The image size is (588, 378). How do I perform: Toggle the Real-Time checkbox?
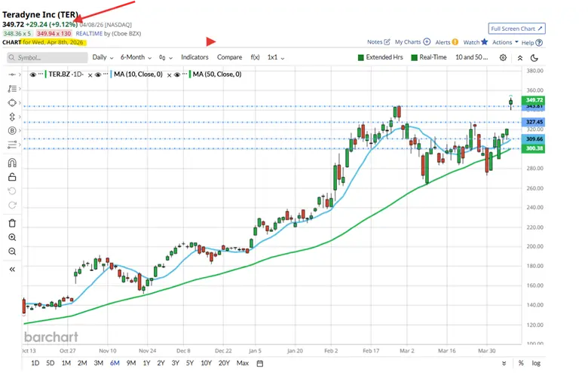[415, 57]
